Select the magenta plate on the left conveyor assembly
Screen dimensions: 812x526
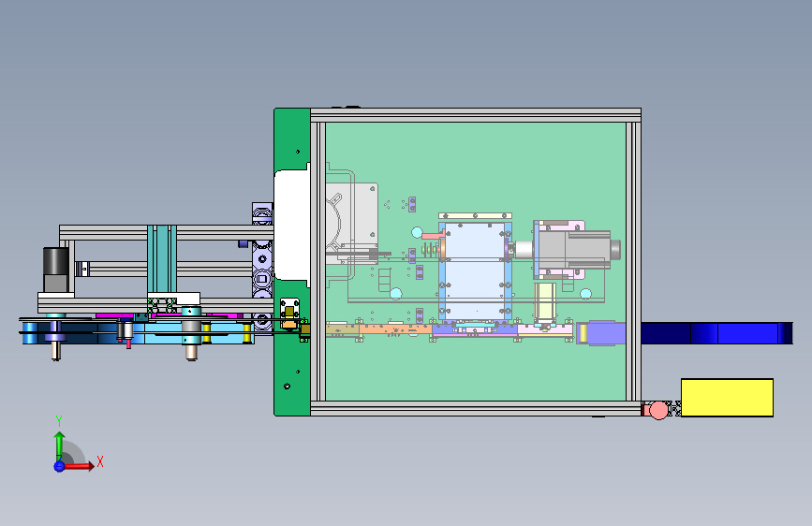pos(115,315)
